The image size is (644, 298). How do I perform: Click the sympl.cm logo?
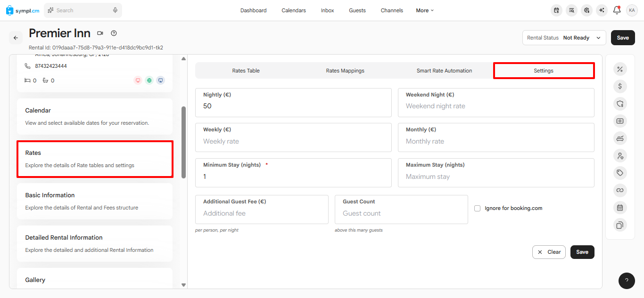[x=23, y=10]
